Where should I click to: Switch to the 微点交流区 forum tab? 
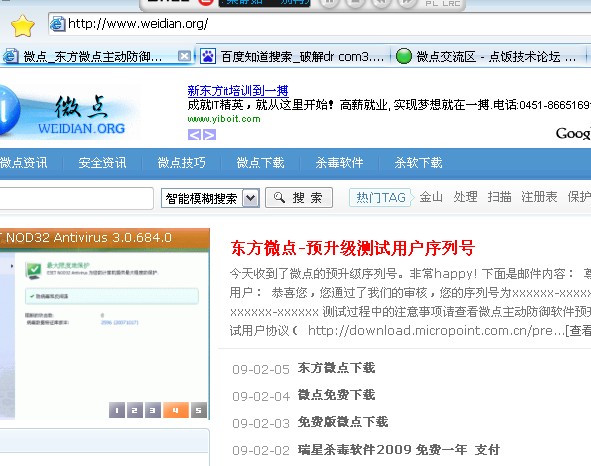tap(488, 57)
